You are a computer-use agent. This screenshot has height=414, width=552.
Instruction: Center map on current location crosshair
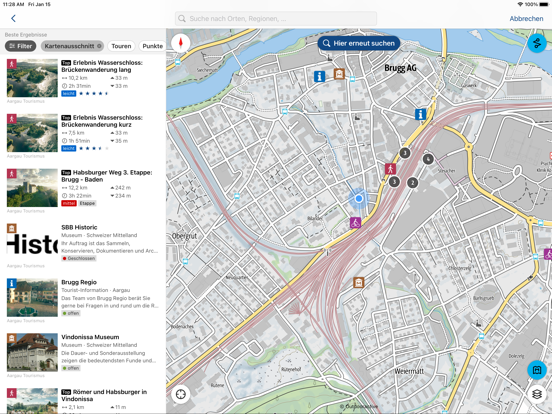(181, 394)
